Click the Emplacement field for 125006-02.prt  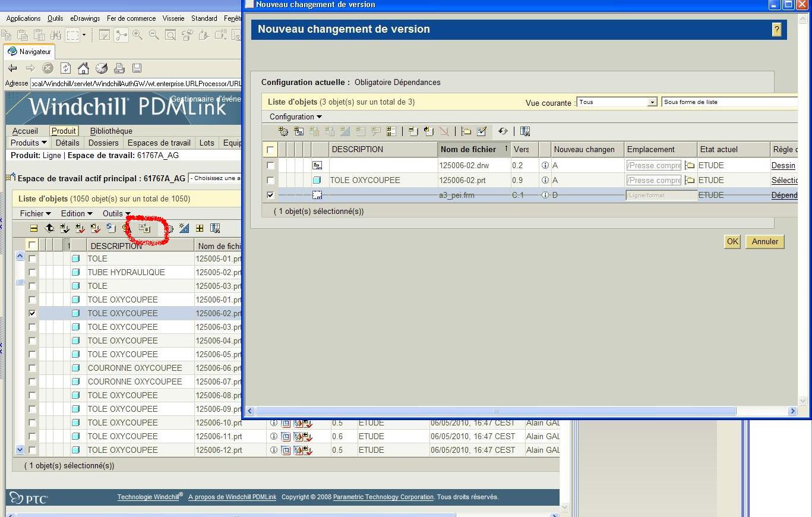tap(653, 180)
